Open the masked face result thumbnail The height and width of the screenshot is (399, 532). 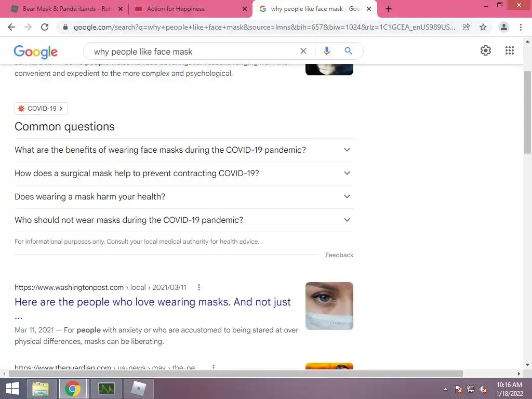[x=329, y=306]
